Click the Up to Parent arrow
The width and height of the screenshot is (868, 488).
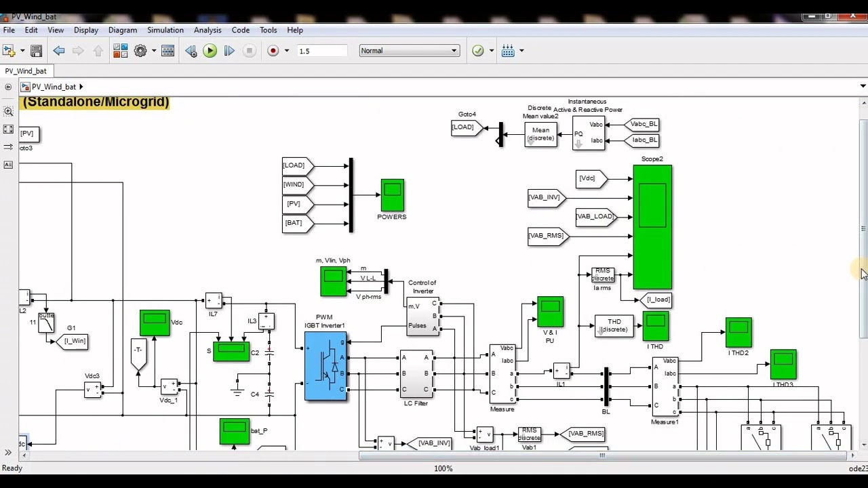[98, 51]
